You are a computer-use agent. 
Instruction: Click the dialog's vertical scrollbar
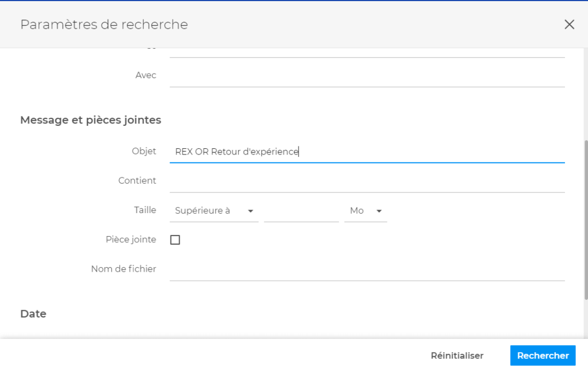585,218
